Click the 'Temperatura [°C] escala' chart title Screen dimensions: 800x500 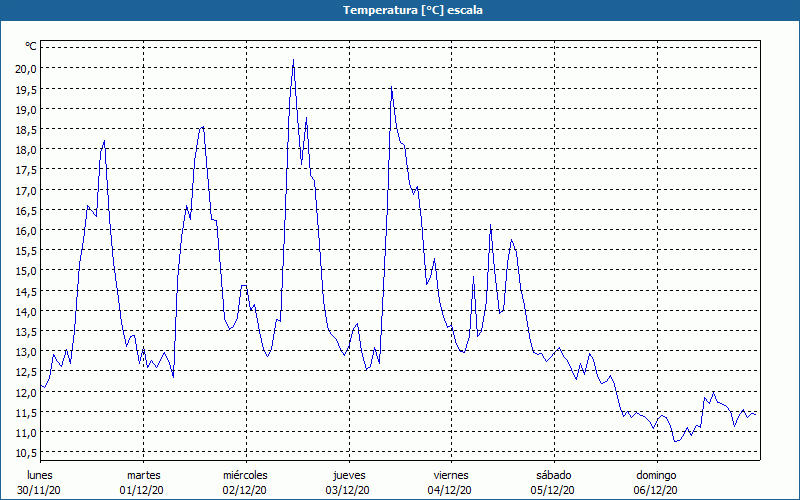(x=413, y=10)
